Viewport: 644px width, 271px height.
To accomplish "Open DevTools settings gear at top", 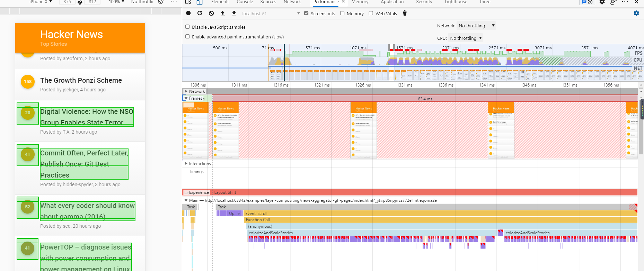I will coord(602,2).
